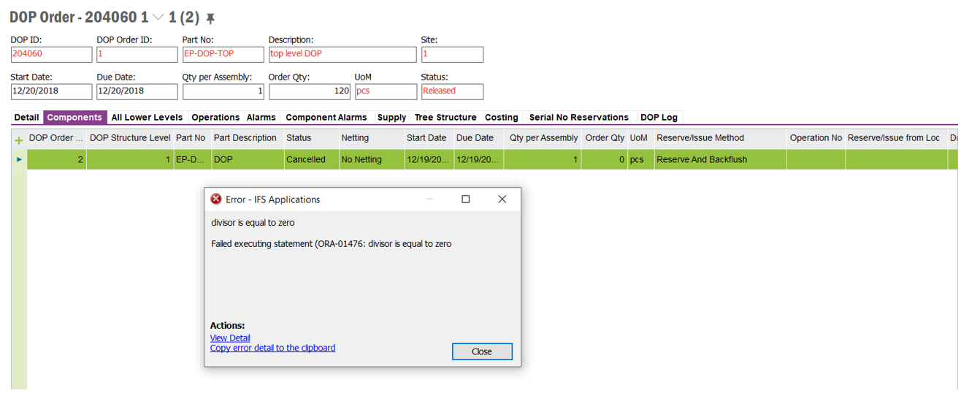The height and width of the screenshot is (404, 980).
Task: Click the Due Date field in header
Action: point(137,91)
